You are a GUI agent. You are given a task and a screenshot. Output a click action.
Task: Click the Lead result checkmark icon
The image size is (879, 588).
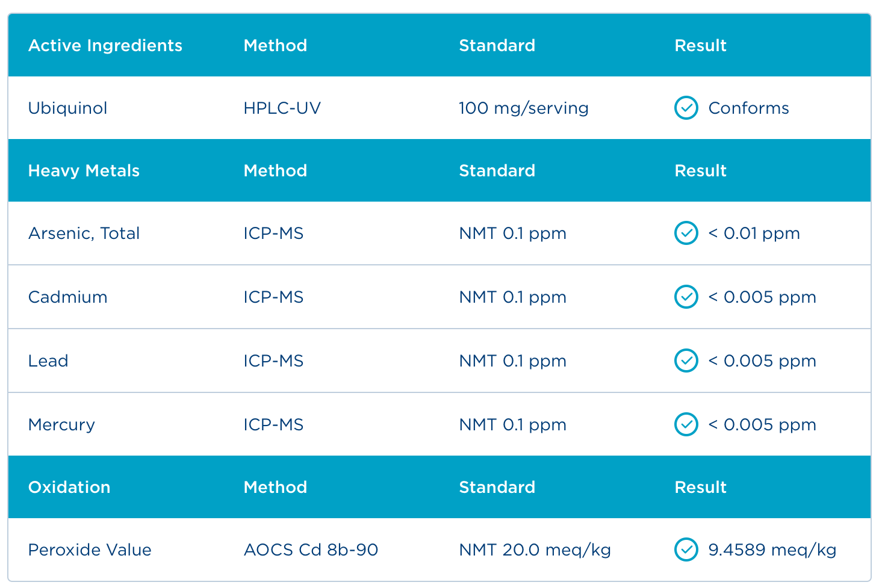[686, 361]
